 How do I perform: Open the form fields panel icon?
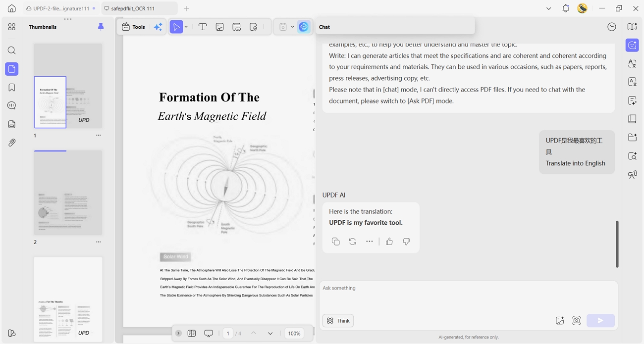(x=12, y=124)
